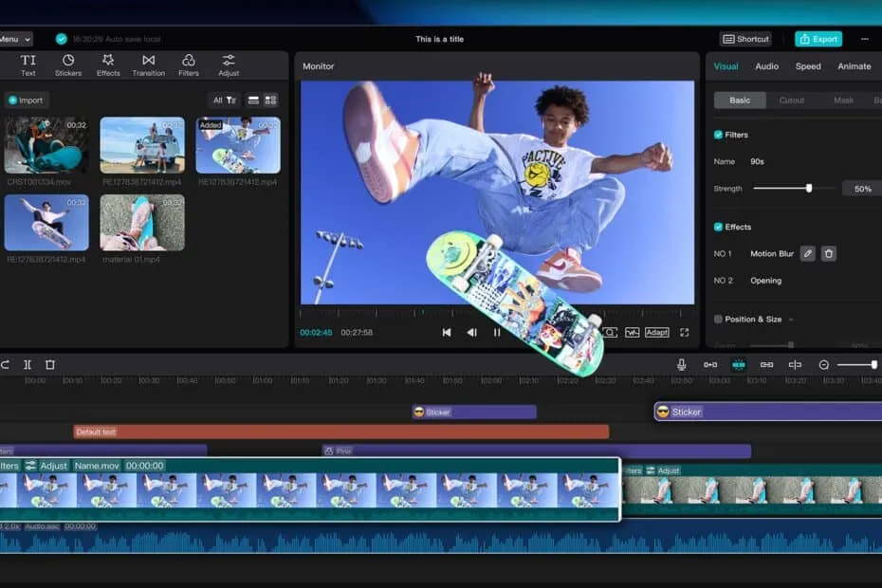Screen dimensions: 882x588
Task: Click the timeline microphone record icon
Action: 681,364
